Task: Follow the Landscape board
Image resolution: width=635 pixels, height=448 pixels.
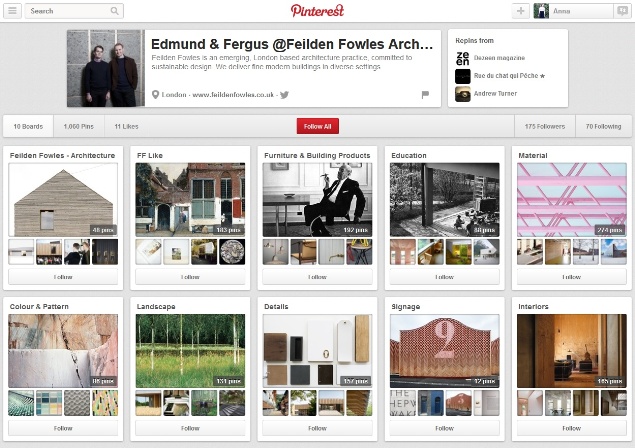Action: click(x=190, y=428)
